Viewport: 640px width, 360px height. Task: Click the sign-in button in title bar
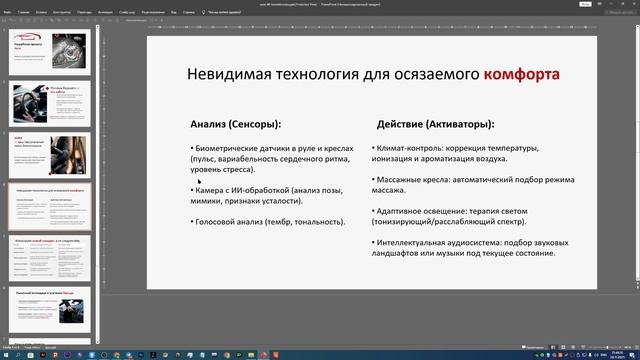point(585,4)
